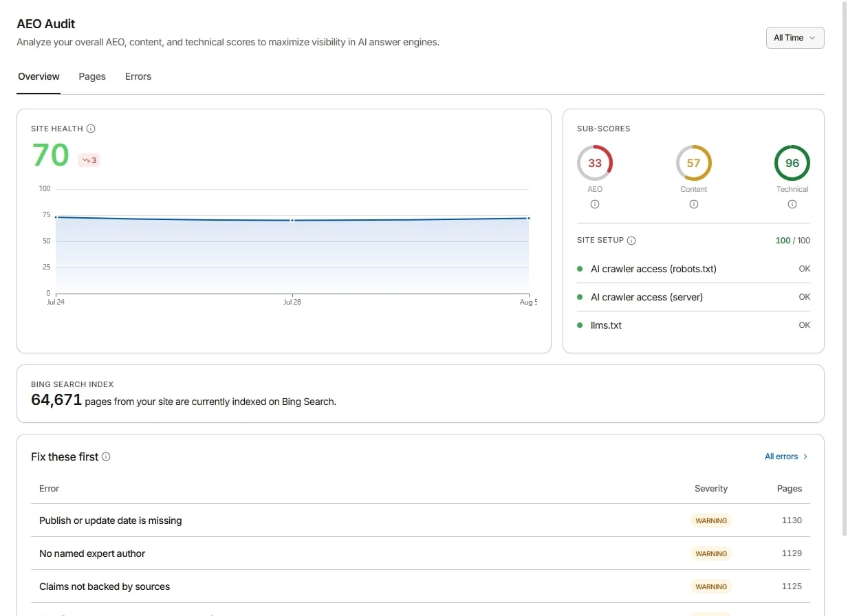The width and height of the screenshot is (848, 616).
Task: Click the Site Health info icon
Action: [x=91, y=129]
